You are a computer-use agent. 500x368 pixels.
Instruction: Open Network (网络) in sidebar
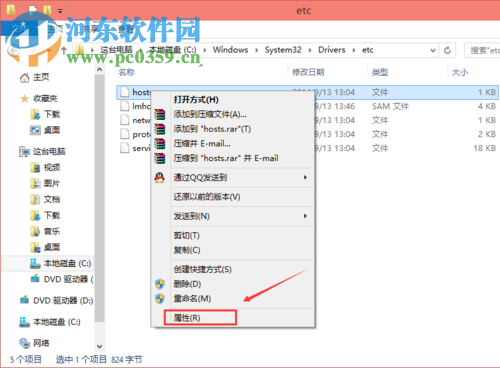41,343
